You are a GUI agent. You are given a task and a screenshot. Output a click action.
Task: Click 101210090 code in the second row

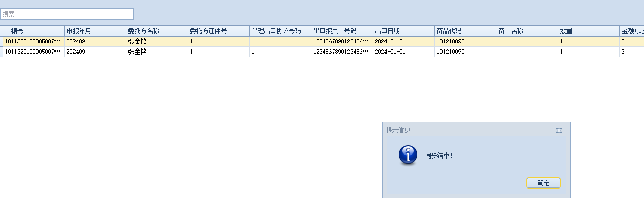pyautogui.click(x=451, y=52)
